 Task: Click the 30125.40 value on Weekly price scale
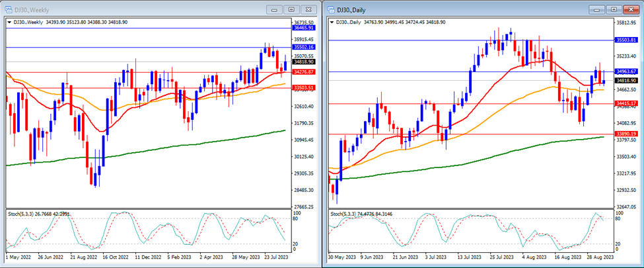[304, 156]
